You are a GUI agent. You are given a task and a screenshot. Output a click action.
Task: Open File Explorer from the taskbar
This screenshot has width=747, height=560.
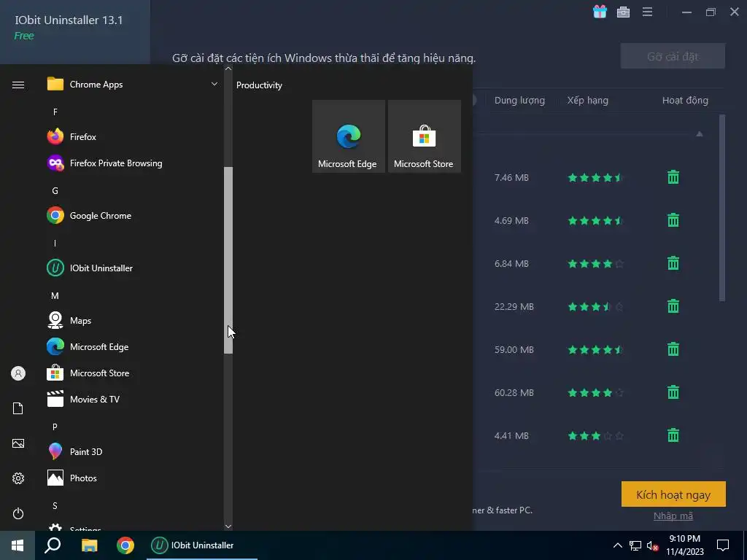[x=89, y=545]
